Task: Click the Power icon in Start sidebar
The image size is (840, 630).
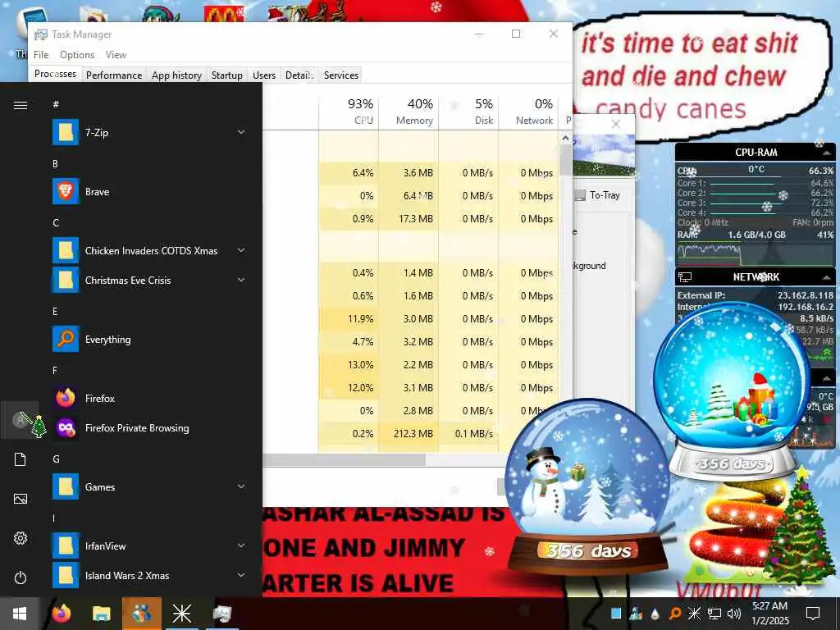Action: point(21,578)
